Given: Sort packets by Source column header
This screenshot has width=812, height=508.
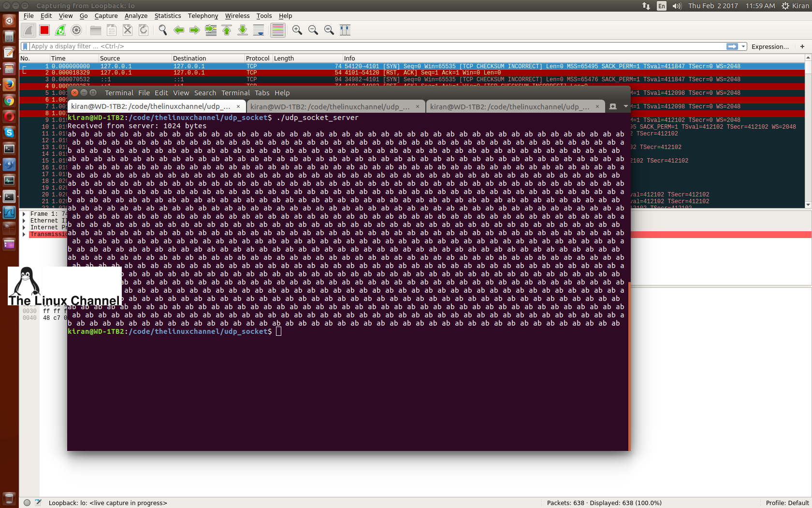Looking at the screenshot, I should (x=135, y=58).
